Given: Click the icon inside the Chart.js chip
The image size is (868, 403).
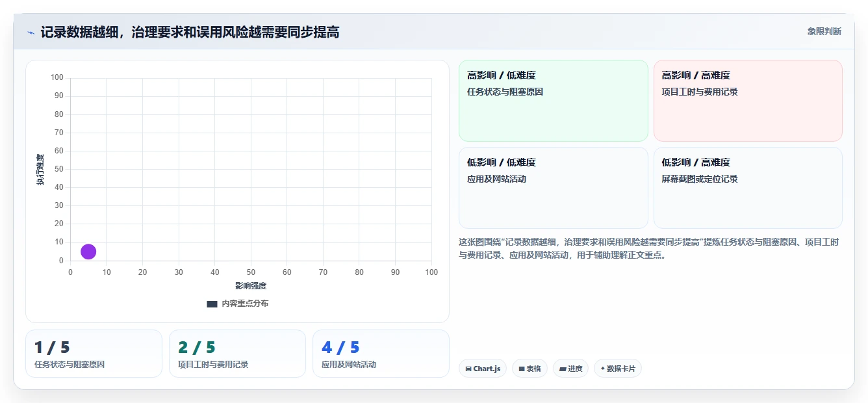Looking at the screenshot, I should 468,369.
